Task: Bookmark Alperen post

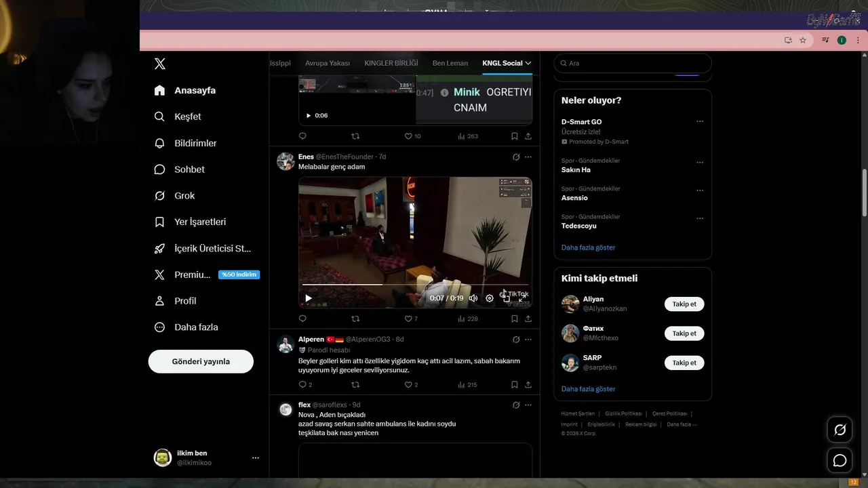Action: click(515, 385)
